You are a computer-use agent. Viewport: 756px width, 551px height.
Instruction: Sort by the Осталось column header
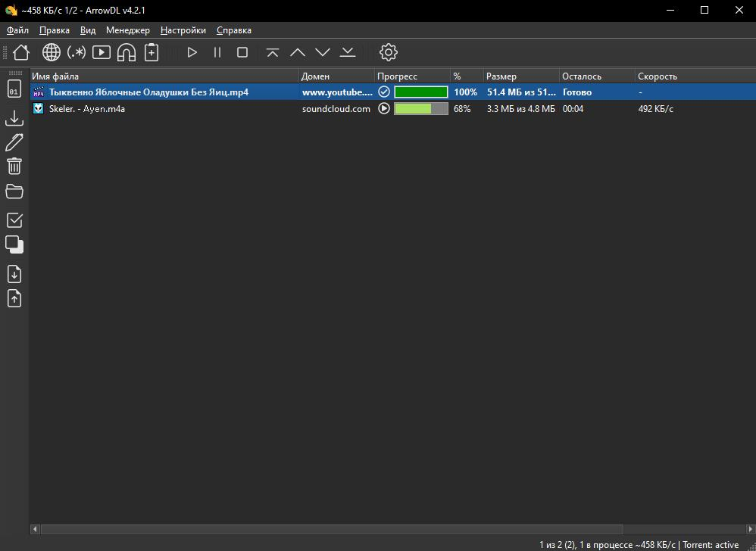point(597,76)
